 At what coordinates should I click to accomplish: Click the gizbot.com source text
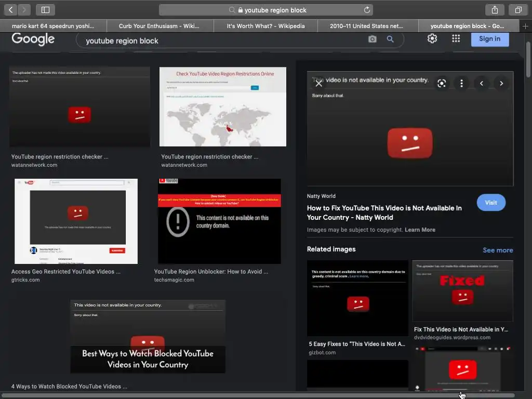[322, 353]
